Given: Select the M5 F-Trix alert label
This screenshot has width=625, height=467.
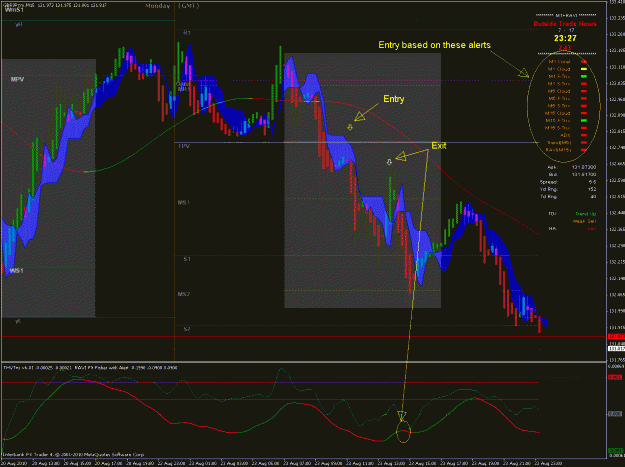Looking at the screenshot, I should click(559, 98).
